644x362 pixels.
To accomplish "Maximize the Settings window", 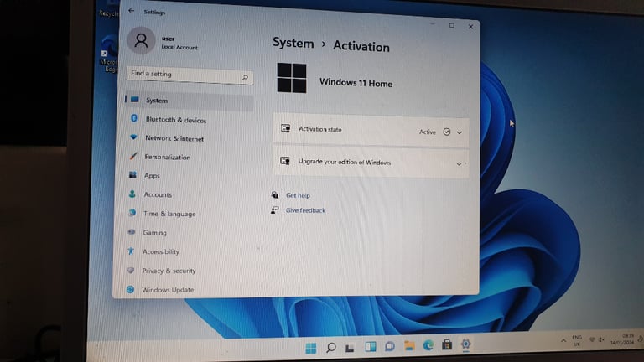I will (x=452, y=25).
